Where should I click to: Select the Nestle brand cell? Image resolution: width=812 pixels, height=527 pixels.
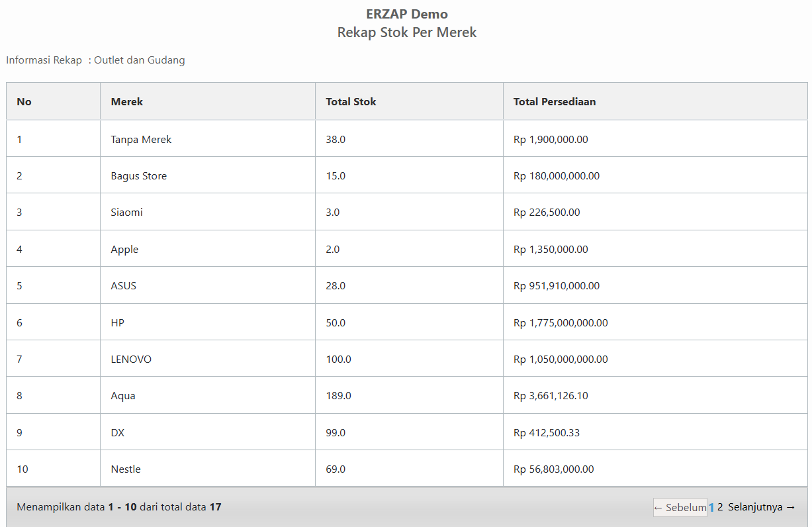[126, 469]
